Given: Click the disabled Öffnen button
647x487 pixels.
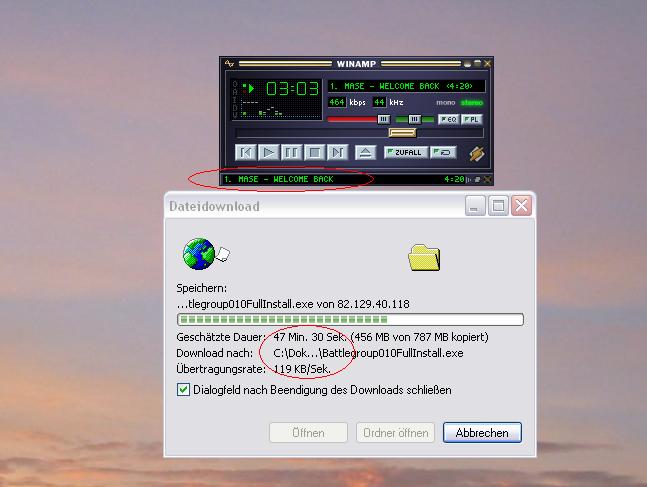Looking at the screenshot, I should (308, 433).
